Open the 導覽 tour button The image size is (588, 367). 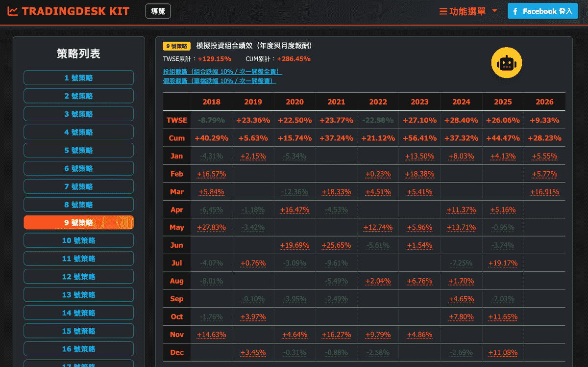pyautogui.click(x=158, y=11)
